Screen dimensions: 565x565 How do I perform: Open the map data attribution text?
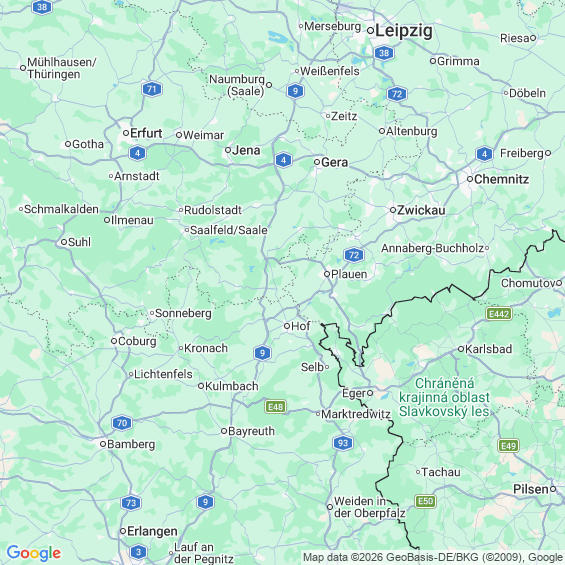(x=433, y=557)
